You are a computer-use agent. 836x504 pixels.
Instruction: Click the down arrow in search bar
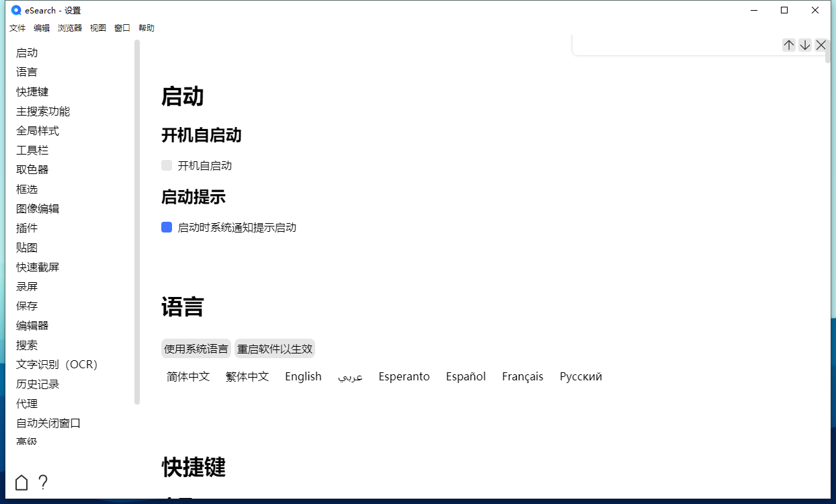tap(804, 44)
